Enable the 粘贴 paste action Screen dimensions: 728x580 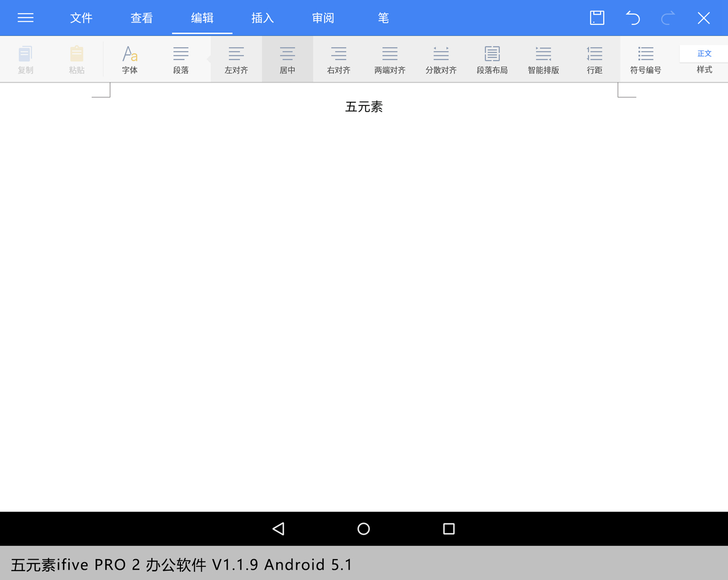pyautogui.click(x=76, y=59)
